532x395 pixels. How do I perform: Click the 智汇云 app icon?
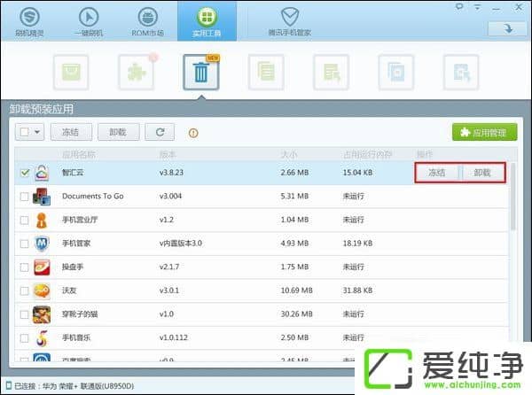(43, 173)
